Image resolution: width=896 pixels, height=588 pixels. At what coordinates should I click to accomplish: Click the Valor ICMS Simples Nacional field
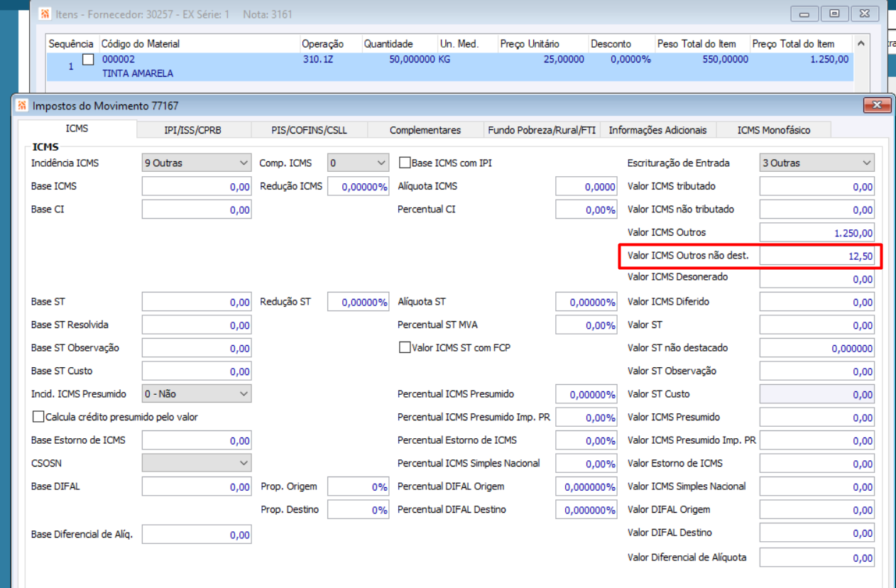point(816,486)
